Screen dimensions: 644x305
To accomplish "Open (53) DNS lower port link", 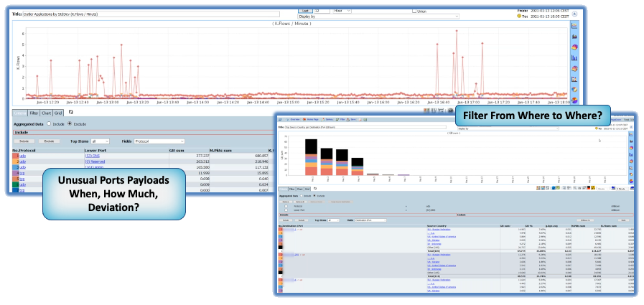I will 93,156.
